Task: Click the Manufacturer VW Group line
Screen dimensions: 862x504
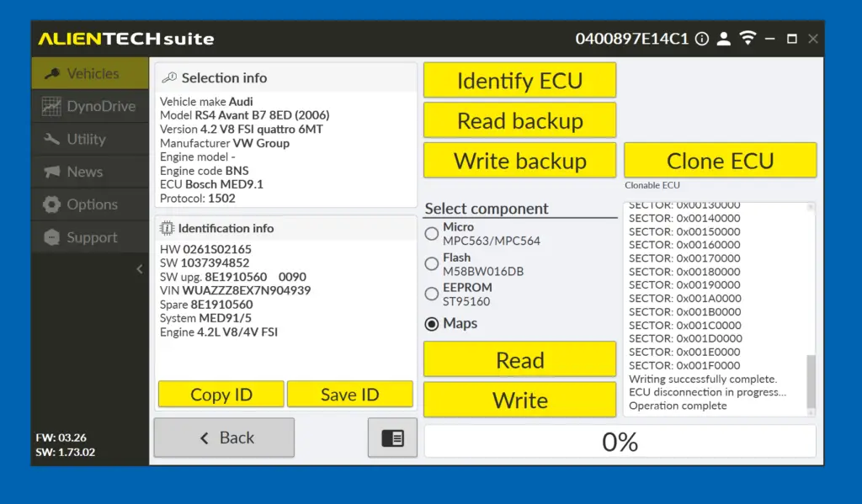Action: click(x=225, y=143)
